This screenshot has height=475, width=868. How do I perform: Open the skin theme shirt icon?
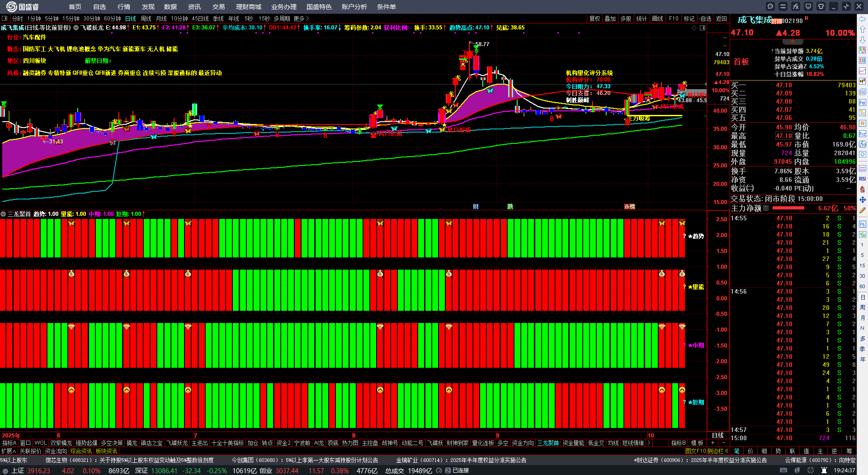tap(821, 6)
